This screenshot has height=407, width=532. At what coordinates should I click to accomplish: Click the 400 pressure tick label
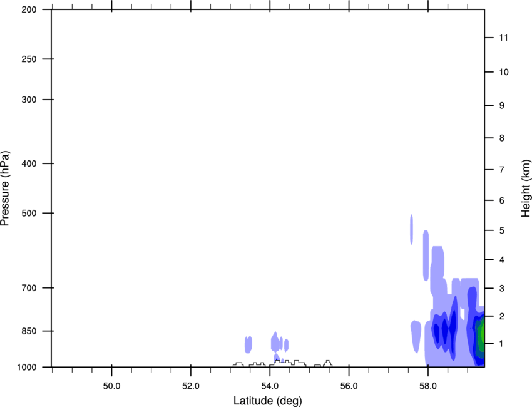[x=29, y=163]
